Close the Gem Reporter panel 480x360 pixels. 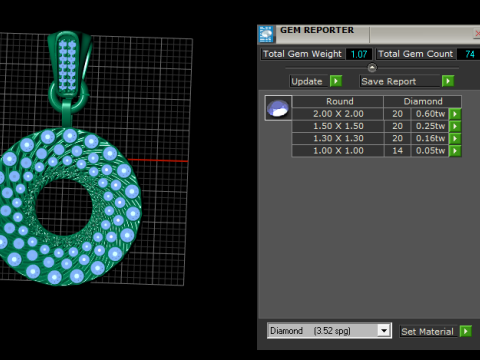point(477,33)
